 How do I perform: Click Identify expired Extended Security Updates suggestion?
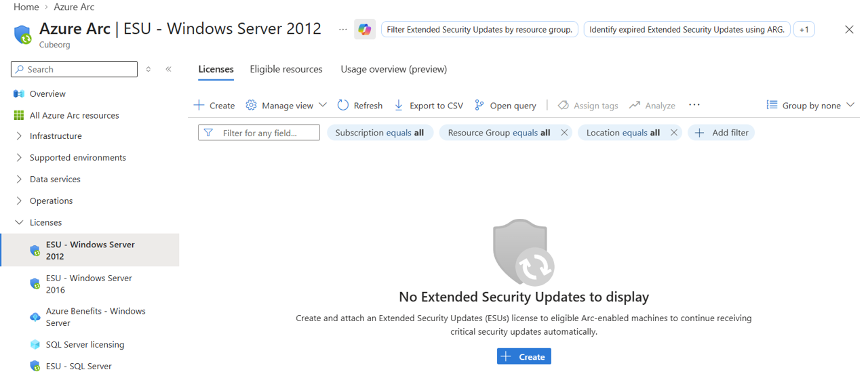[687, 30]
